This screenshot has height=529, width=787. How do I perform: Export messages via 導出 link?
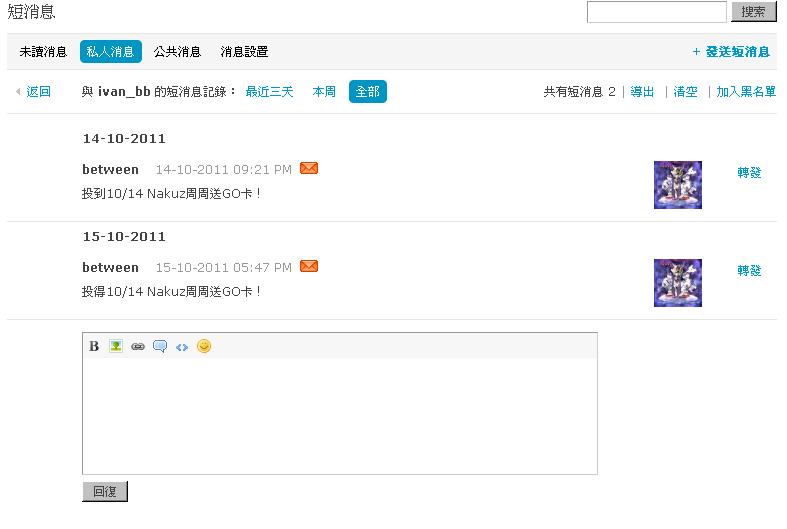coord(642,92)
